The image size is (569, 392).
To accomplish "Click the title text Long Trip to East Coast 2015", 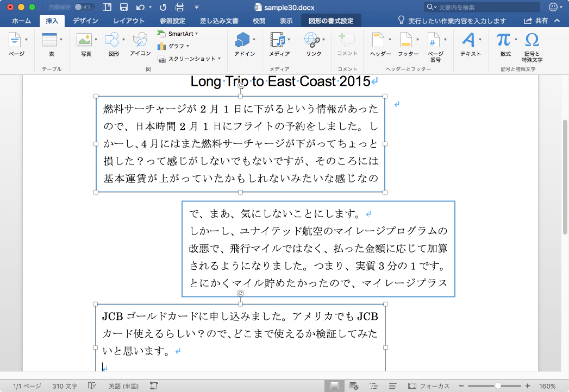I will (x=280, y=81).
